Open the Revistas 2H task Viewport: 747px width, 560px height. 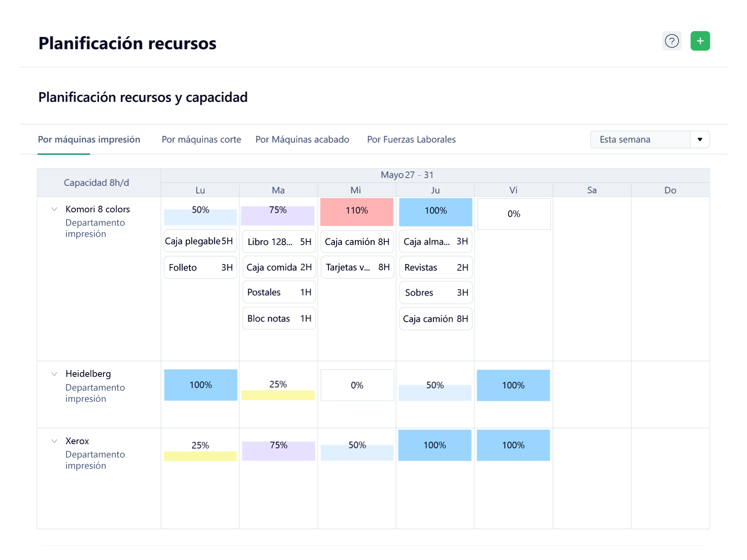(x=436, y=267)
